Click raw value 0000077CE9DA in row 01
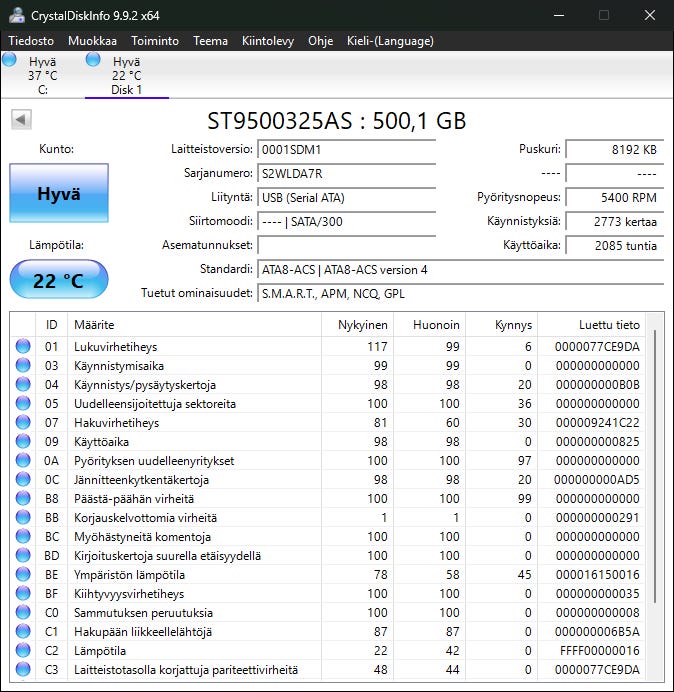Image resolution: width=674 pixels, height=692 pixels. (x=597, y=346)
